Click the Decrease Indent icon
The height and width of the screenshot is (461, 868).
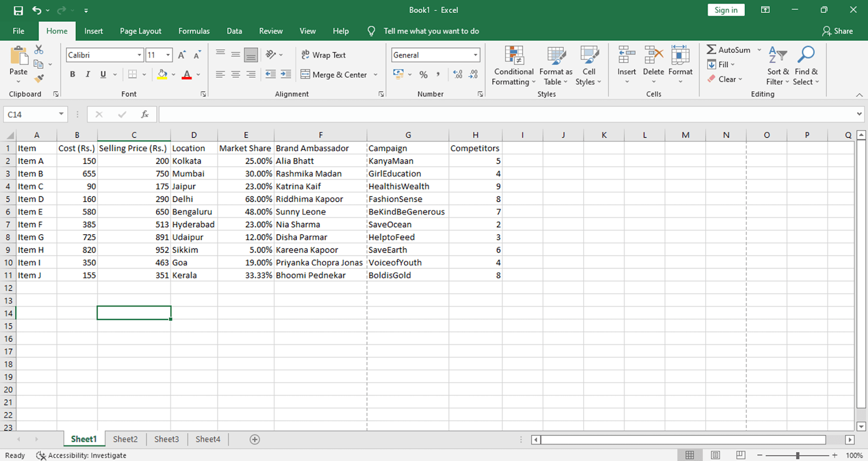click(x=271, y=74)
